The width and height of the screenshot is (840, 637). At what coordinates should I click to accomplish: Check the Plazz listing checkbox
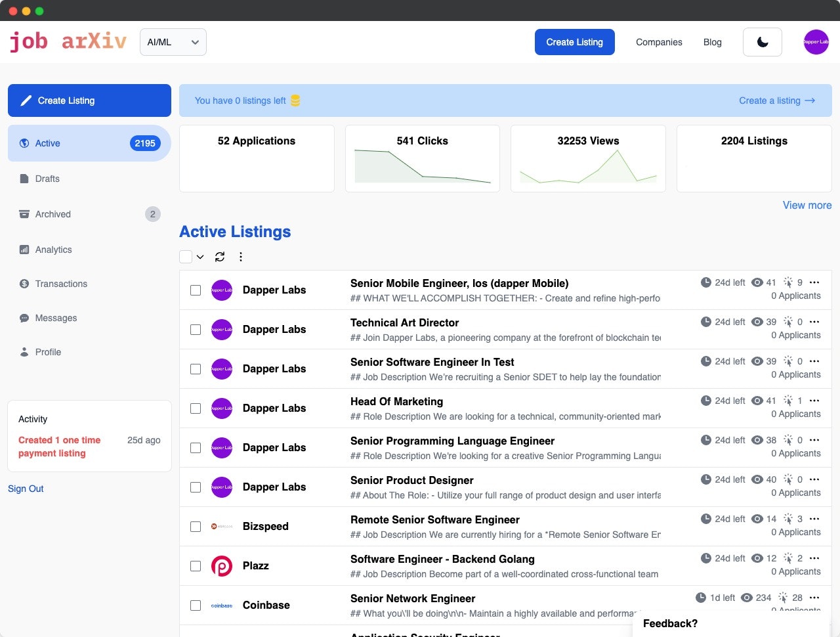196,566
